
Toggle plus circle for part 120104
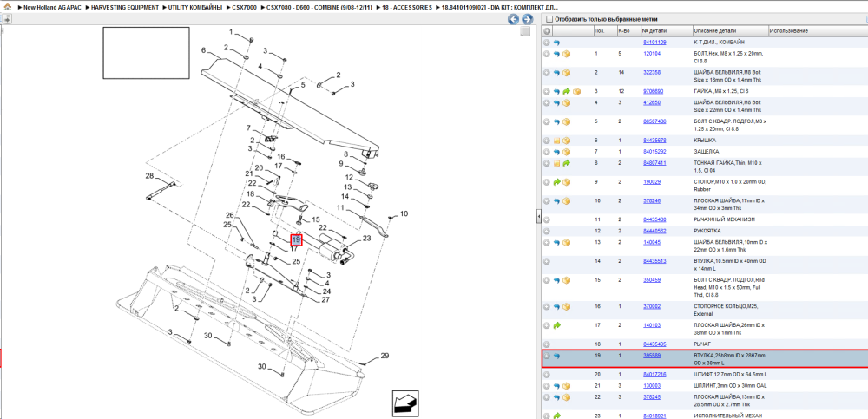click(547, 55)
